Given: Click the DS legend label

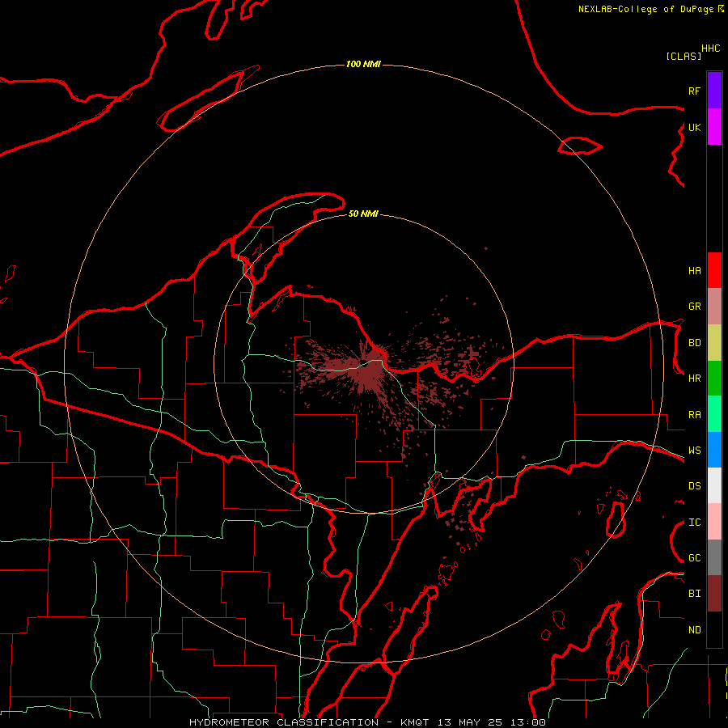Looking at the screenshot, I should coord(694,485).
